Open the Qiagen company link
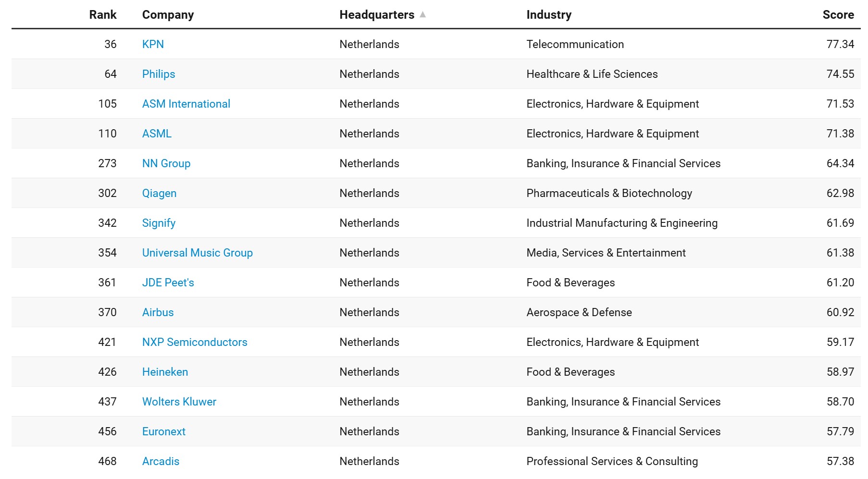Image resolution: width=868 pixels, height=479 pixels. click(x=159, y=193)
